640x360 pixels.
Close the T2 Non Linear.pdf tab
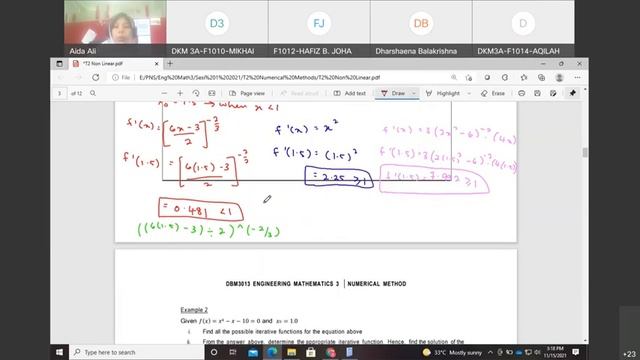156,64
